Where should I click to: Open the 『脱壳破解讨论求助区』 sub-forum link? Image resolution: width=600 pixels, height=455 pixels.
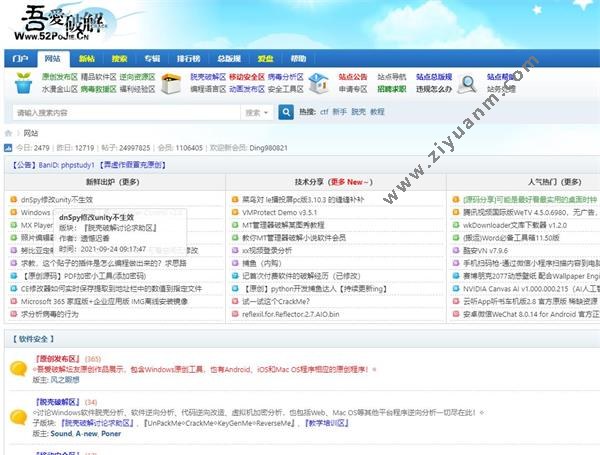[98, 423]
